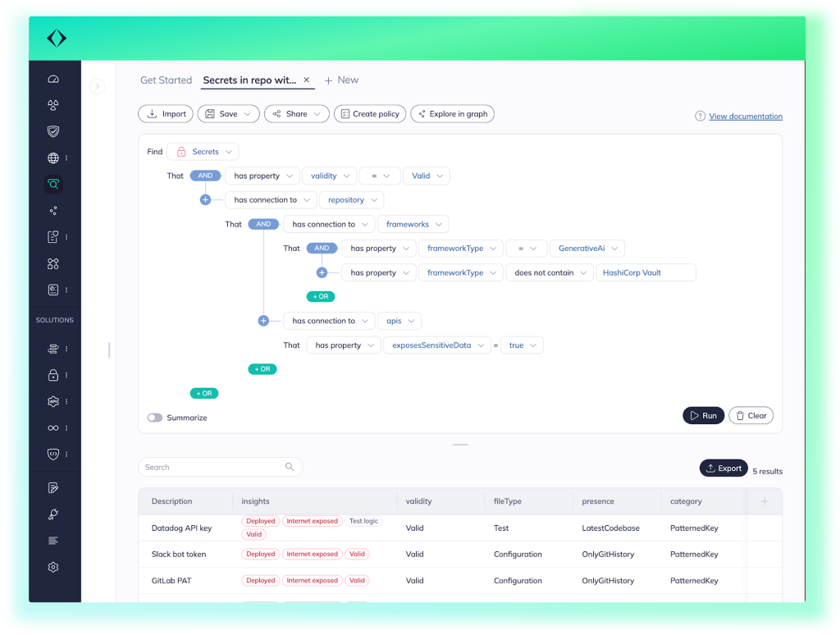Open the Secrets entity dropdown
840x635 pixels.
pos(202,151)
